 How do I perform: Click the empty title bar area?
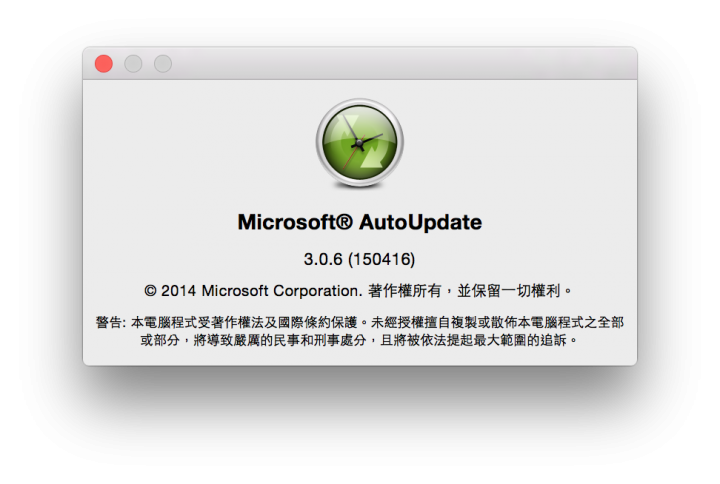click(x=404, y=63)
